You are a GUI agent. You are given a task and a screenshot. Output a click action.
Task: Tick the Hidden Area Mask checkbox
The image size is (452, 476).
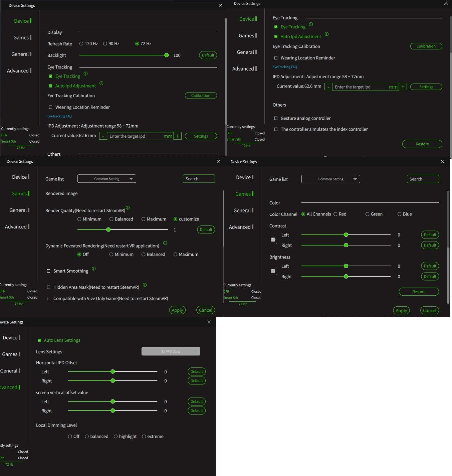click(x=49, y=287)
